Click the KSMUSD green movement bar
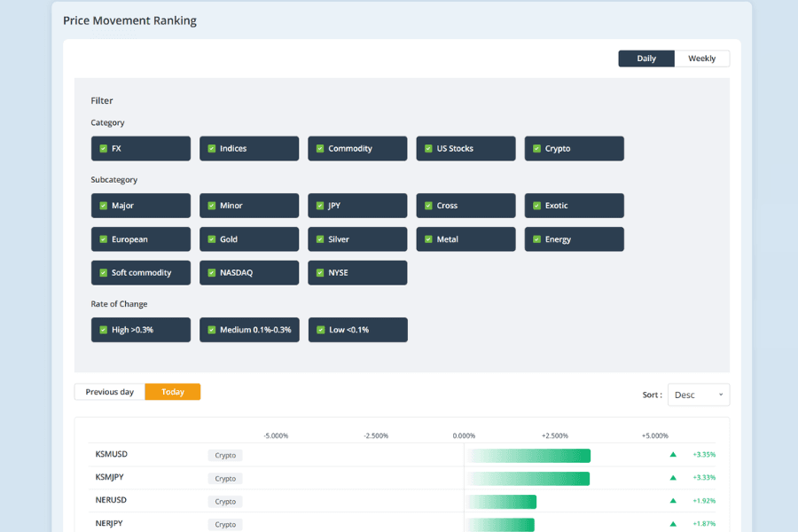Image resolution: width=798 pixels, height=532 pixels. tap(528, 456)
